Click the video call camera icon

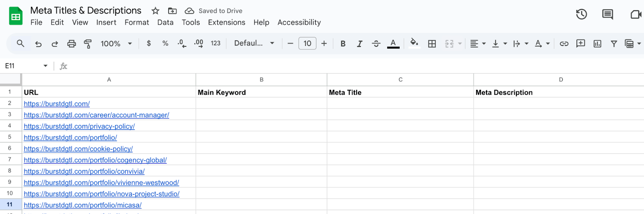coord(636,15)
